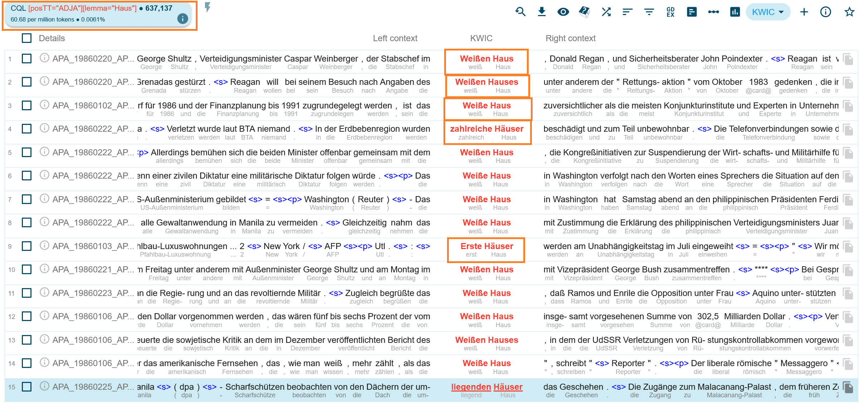Tick the select-all checkbox beside Details
The width and height of the screenshot is (868, 403).
[27, 38]
